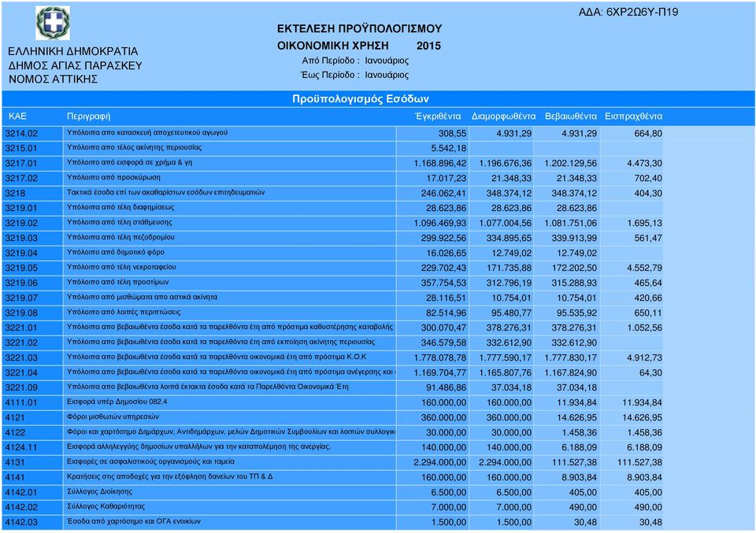Click description Σύλλογος Καθαριότητας
Image resolution: width=756 pixels, height=533 pixels.
coord(106,506)
